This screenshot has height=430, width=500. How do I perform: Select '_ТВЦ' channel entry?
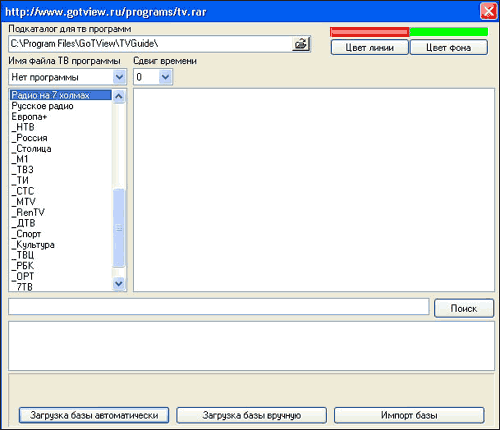[x=61, y=255]
